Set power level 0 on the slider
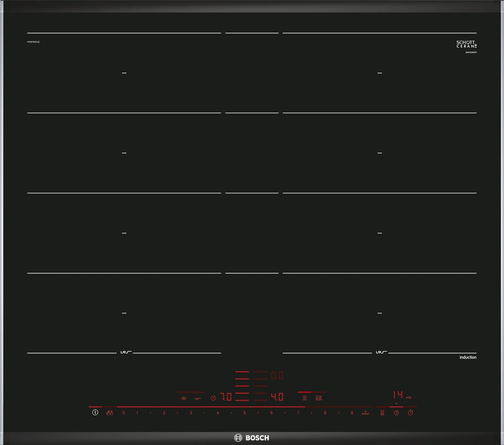The image size is (504, 445). 124,413
